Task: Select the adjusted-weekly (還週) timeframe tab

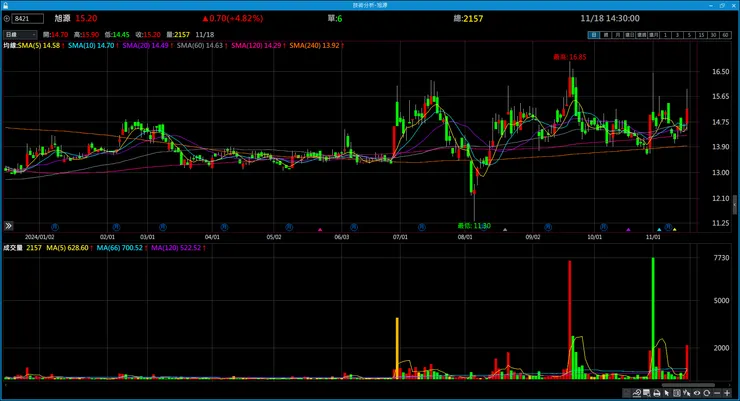Action: click(641, 35)
